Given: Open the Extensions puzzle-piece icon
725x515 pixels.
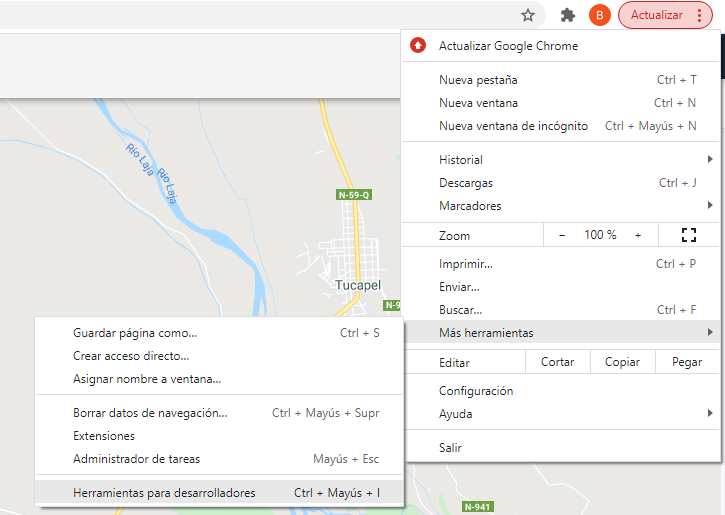Looking at the screenshot, I should point(567,15).
